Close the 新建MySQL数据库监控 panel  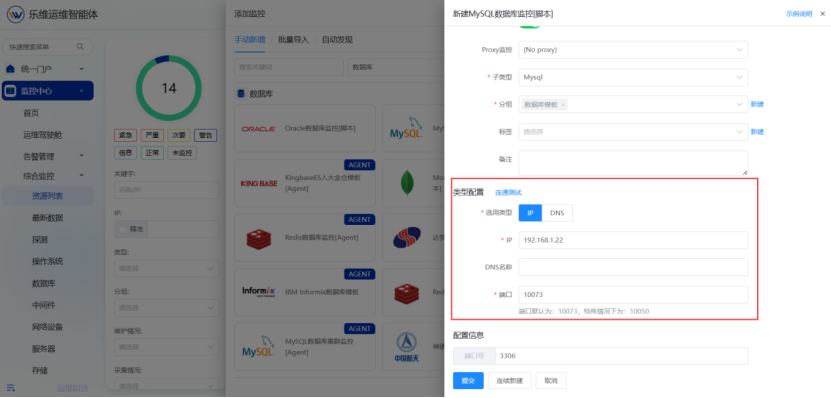click(823, 14)
